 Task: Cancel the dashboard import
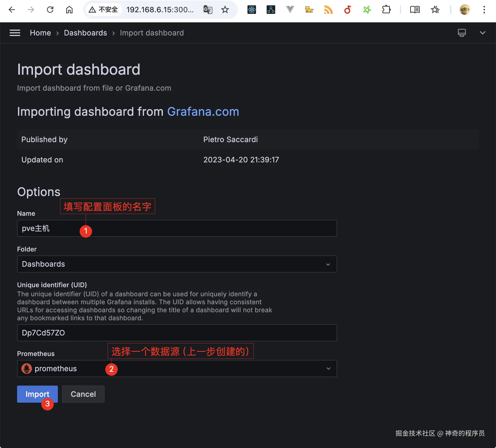click(x=83, y=394)
